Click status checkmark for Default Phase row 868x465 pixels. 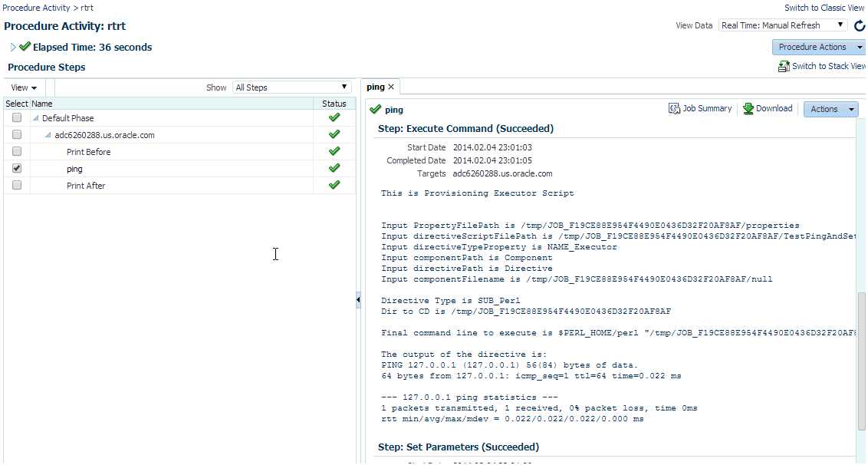tap(334, 117)
